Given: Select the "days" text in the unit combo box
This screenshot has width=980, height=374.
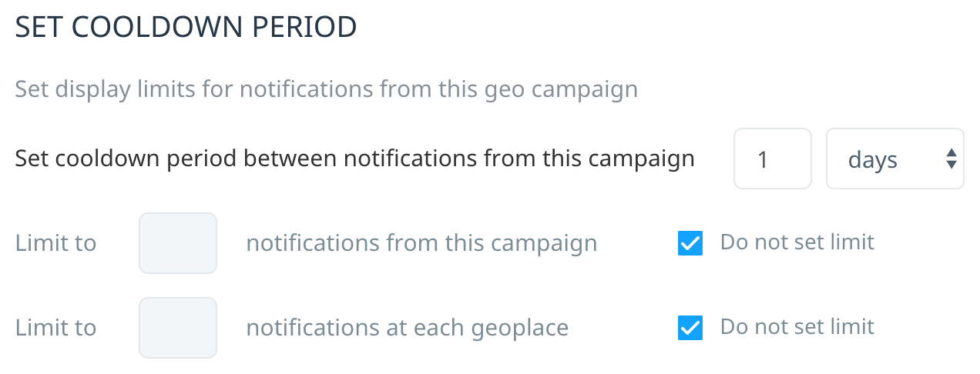Looking at the screenshot, I should pyautogui.click(x=873, y=160).
